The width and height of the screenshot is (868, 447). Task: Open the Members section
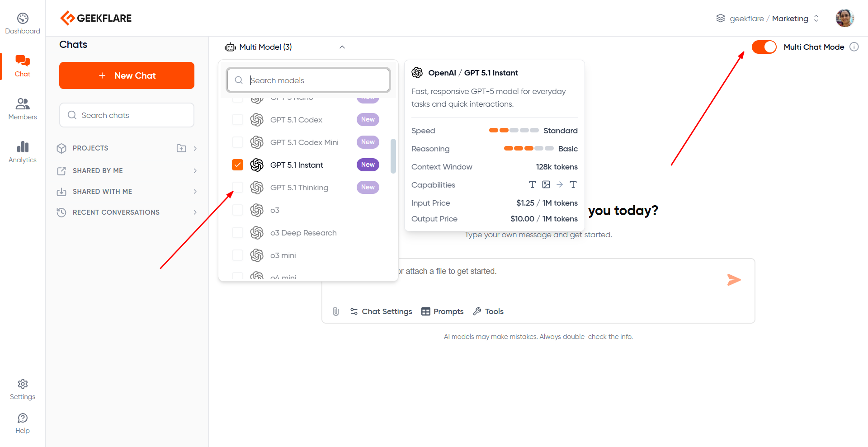coord(23,109)
